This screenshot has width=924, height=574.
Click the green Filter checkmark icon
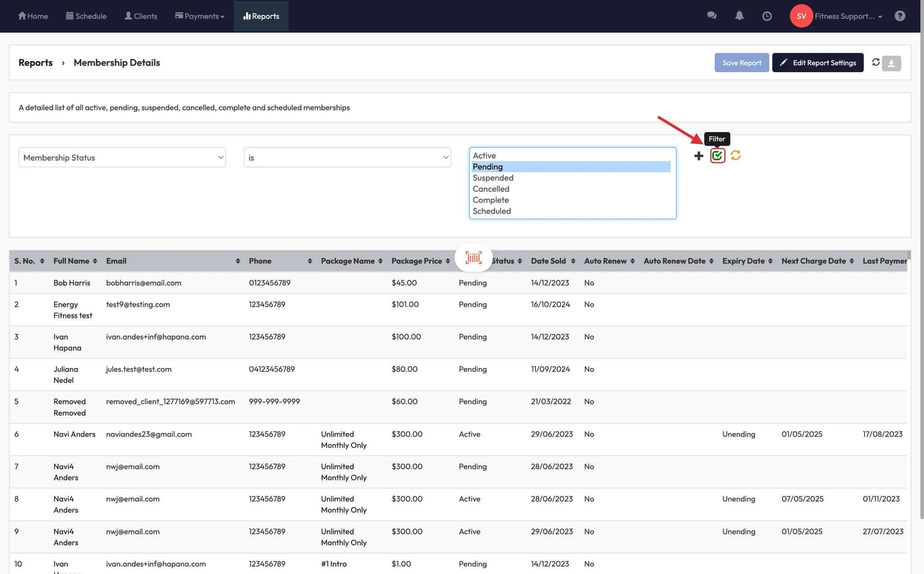click(717, 156)
